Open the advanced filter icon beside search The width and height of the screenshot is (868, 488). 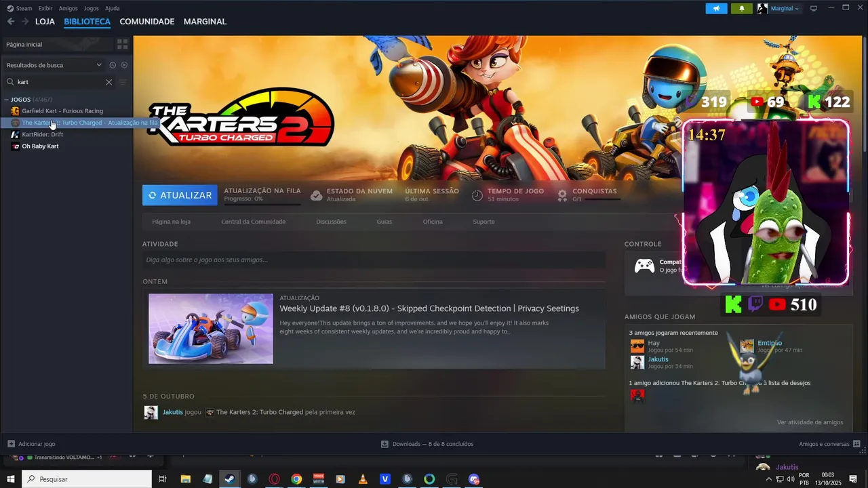pos(123,82)
